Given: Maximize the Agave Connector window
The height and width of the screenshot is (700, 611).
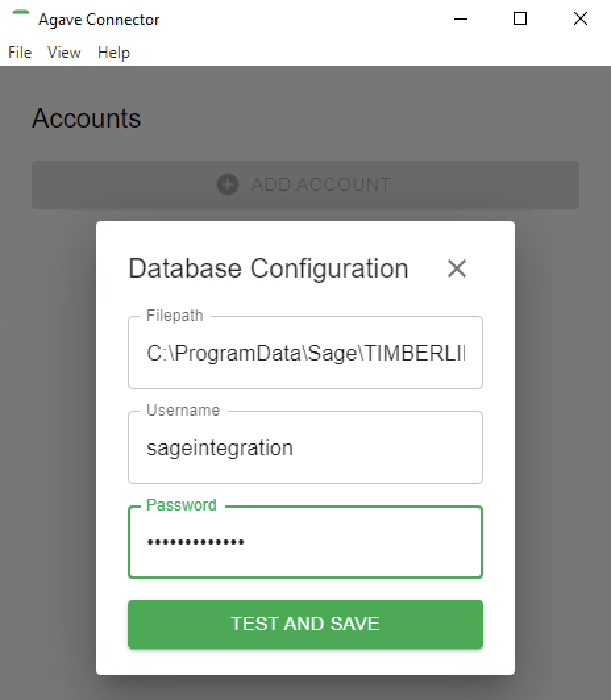Looking at the screenshot, I should click(520, 18).
